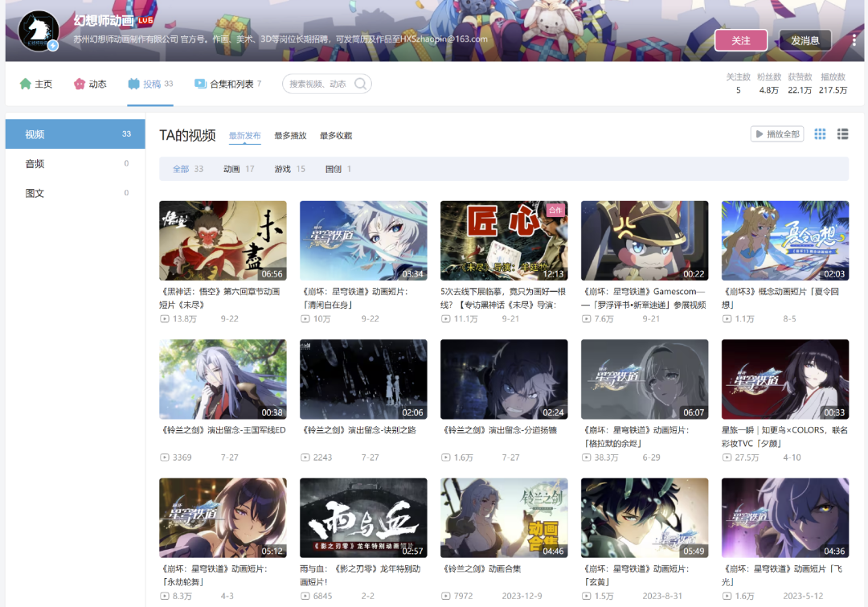868x607 pixels.
Task: Open the 玄黄 video thumbnail
Action: coord(645,518)
